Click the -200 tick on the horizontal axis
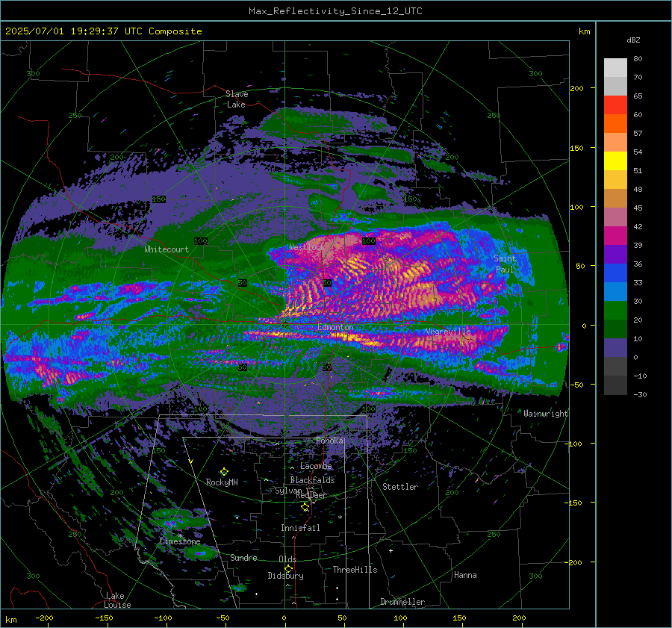Image resolution: width=672 pixels, height=628 pixels. 44,618
